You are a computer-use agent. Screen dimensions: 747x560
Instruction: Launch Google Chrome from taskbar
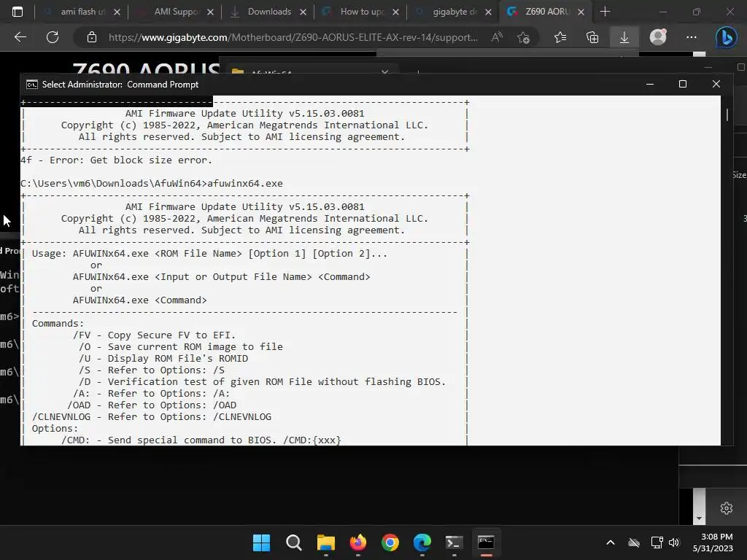(x=390, y=542)
